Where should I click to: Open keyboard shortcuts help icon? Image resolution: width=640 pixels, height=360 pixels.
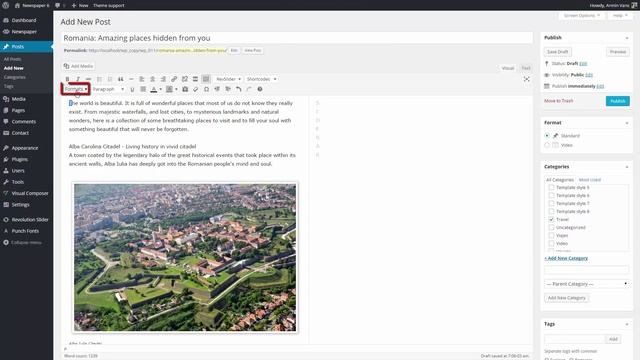260,89
